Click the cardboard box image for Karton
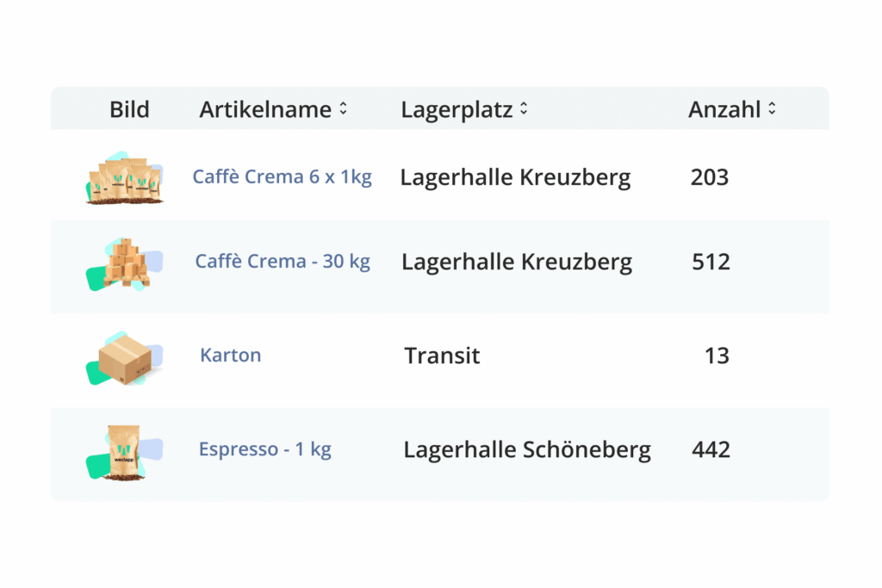This screenshot has height=588, width=882. pyautogui.click(x=124, y=359)
